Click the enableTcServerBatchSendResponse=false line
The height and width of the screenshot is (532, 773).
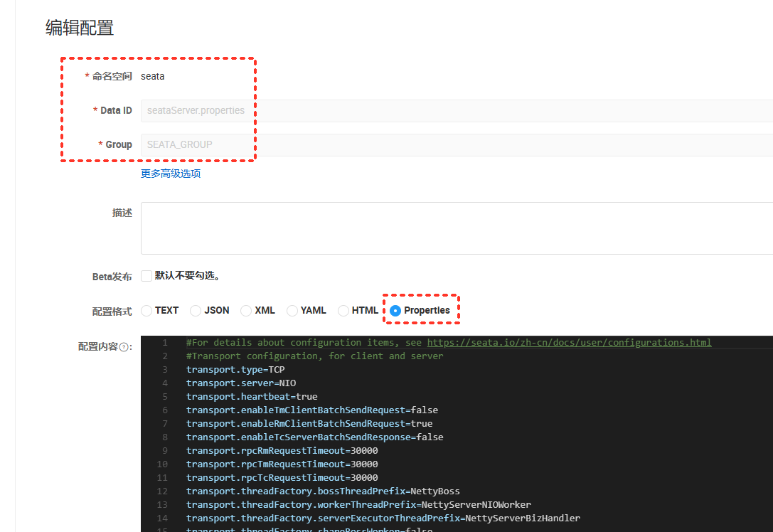point(314,437)
